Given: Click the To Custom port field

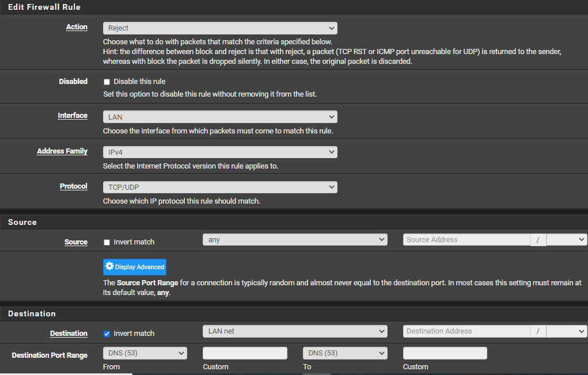Looking at the screenshot, I should [445, 353].
